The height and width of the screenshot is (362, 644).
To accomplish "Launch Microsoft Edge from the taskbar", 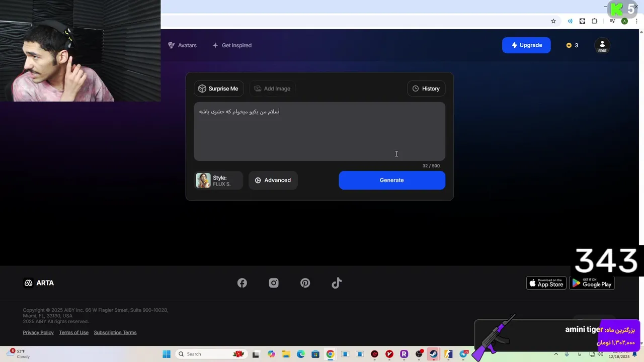I will coord(300,354).
